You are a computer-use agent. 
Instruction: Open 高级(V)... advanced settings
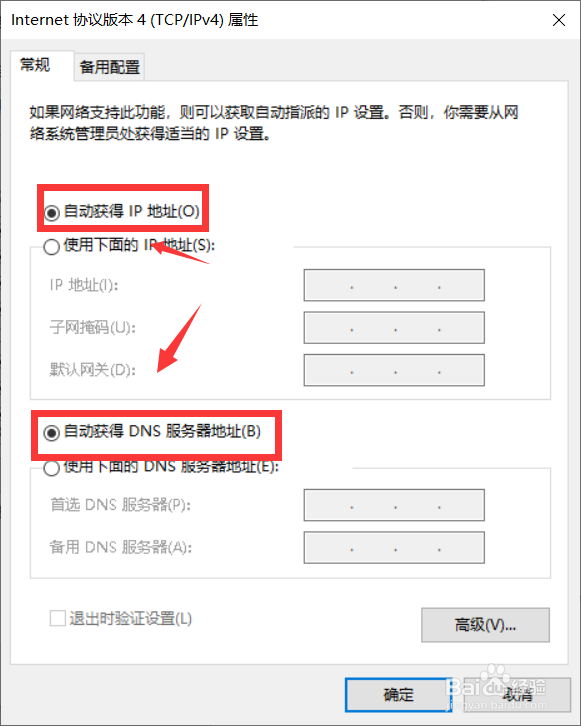(x=485, y=625)
